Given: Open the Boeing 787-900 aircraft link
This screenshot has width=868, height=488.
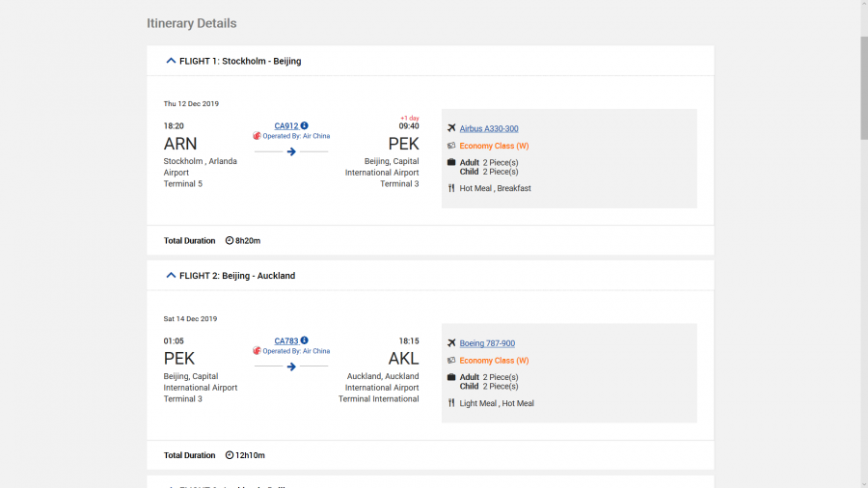Looking at the screenshot, I should pos(487,344).
